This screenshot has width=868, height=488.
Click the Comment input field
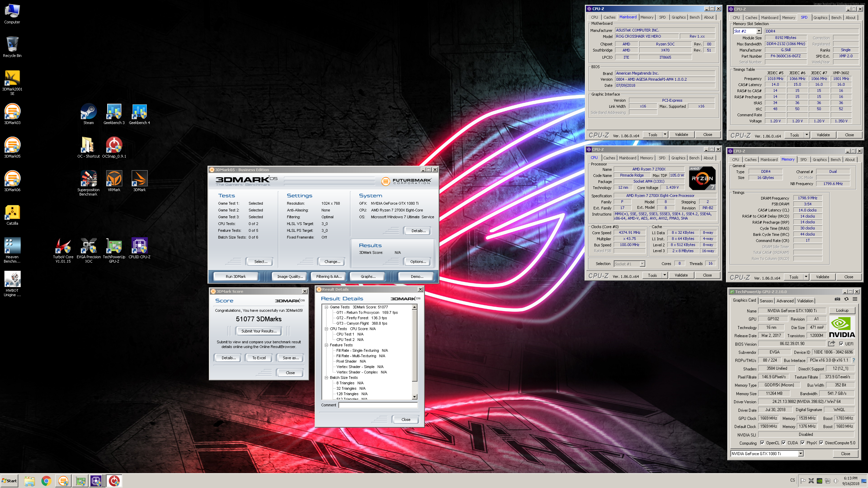click(378, 405)
